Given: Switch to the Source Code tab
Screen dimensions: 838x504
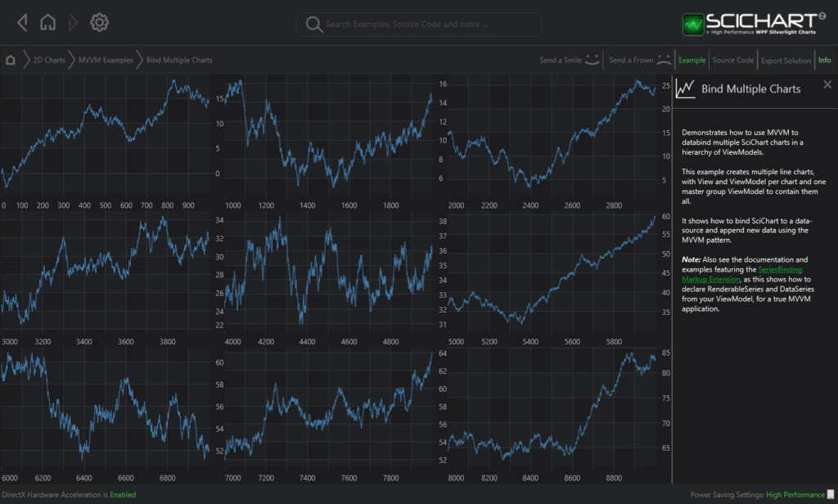Looking at the screenshot, I should pyautogui.click(x=733, y=60).
